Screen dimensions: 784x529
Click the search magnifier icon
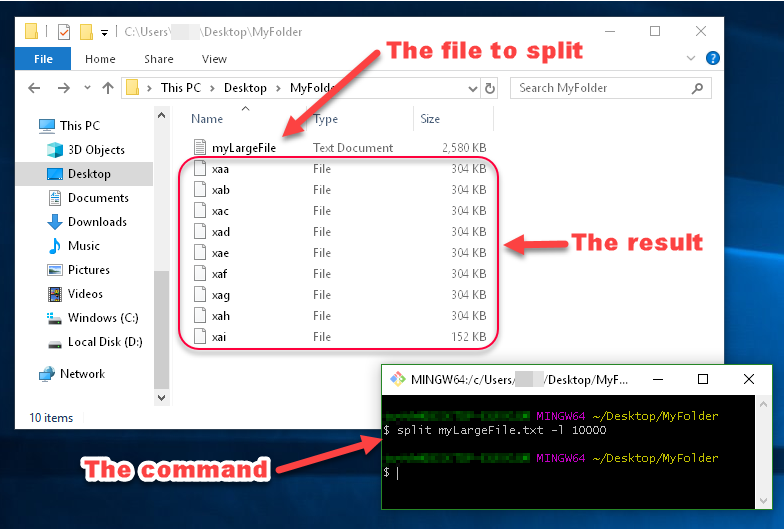tap(697, 88)
